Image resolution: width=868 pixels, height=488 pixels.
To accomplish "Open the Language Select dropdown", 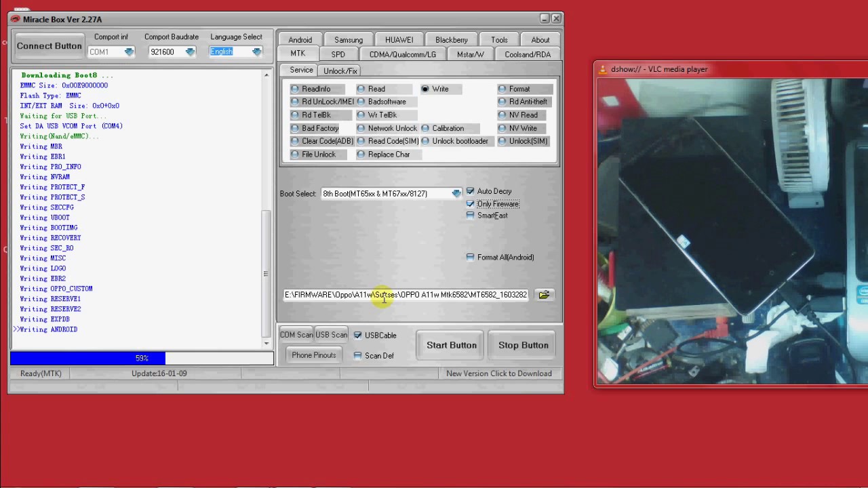I will [256, 52].
